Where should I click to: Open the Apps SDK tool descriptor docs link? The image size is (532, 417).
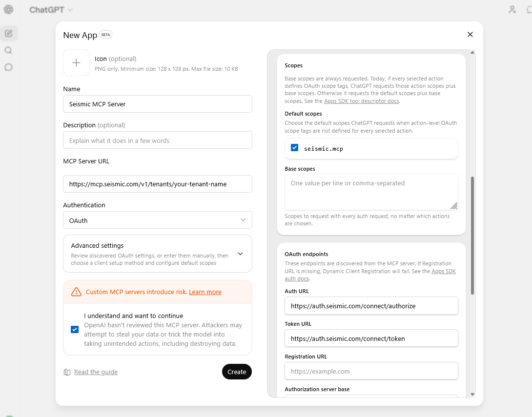click(361, 101)
